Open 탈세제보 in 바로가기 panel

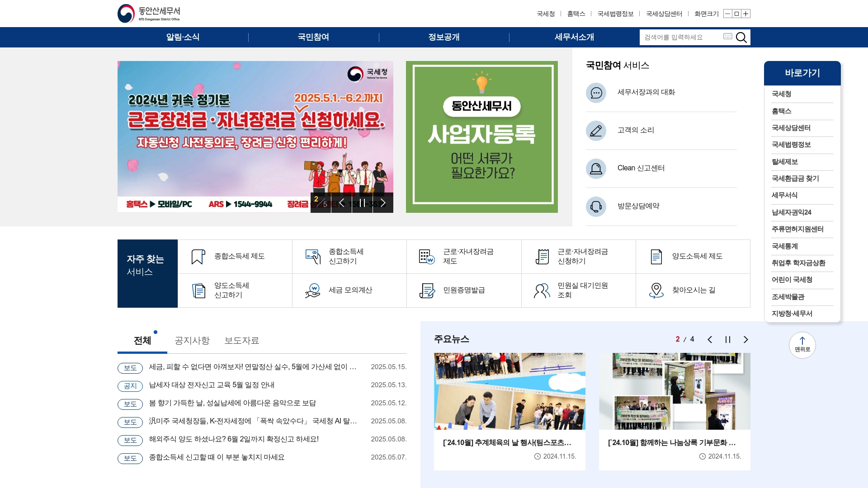[x=802, y=162]
